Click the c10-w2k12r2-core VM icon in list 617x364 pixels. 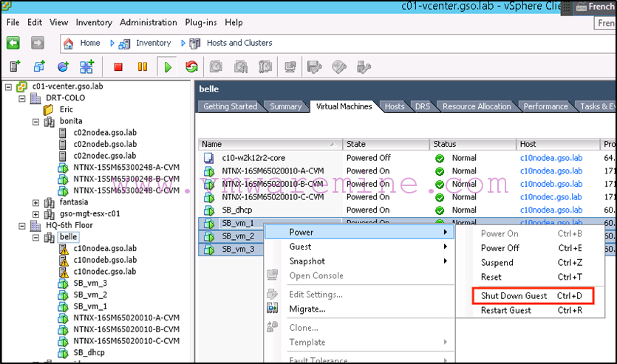[208, 158]
